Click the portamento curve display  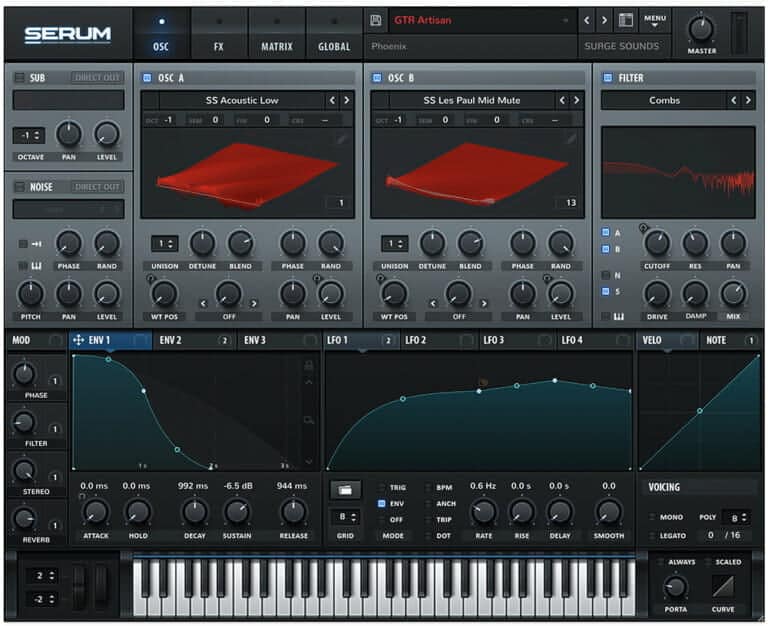tap(723, 586)
